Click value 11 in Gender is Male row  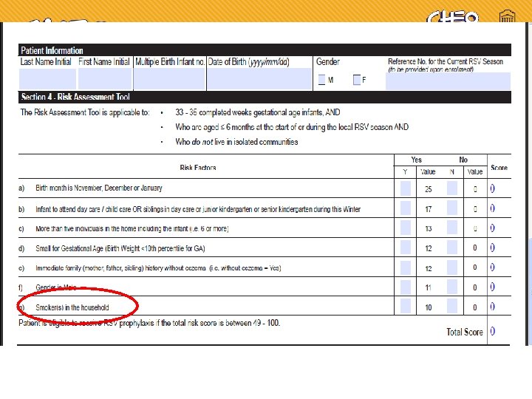(428, 287)
